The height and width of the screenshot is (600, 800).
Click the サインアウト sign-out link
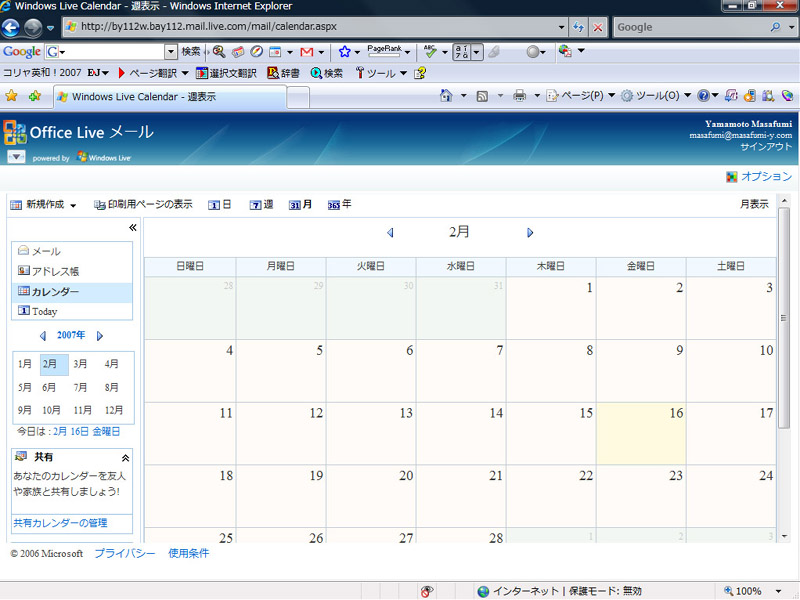766,147
